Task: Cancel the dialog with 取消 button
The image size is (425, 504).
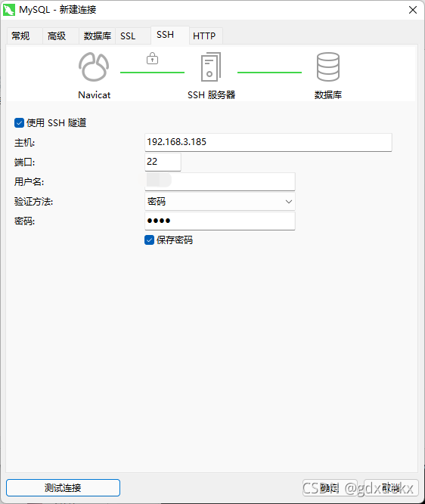Action: coord(391,487)
